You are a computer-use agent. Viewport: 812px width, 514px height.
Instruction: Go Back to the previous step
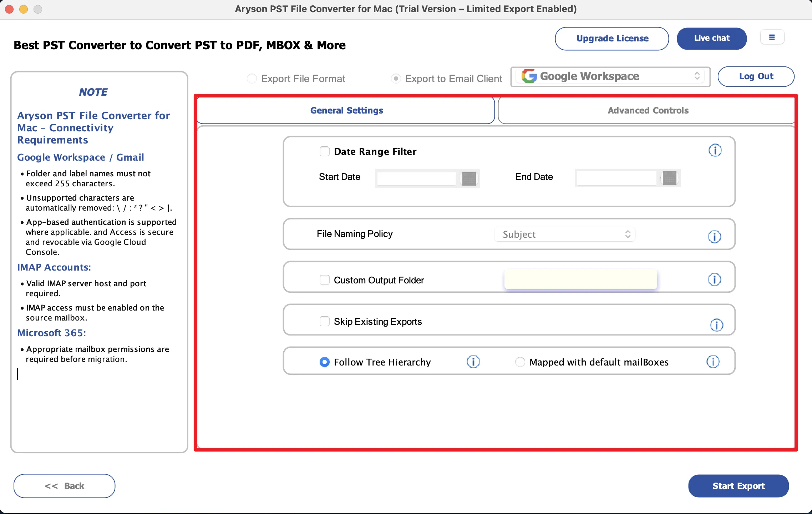coord(64,486)
